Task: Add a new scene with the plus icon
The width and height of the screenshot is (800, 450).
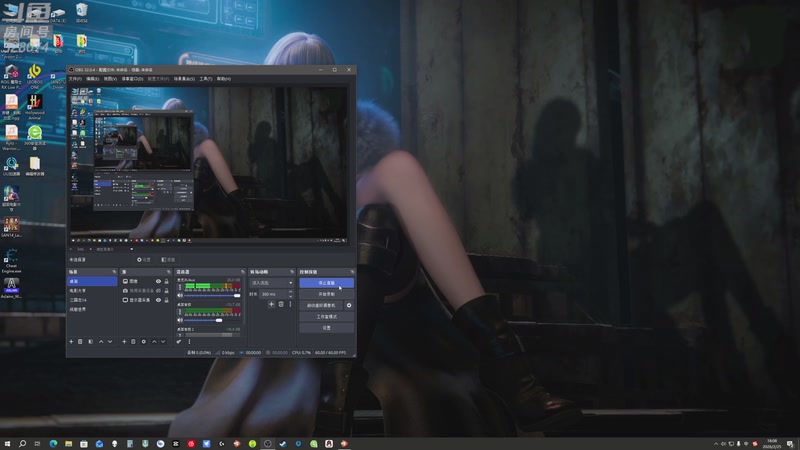Action: (71, 341)
